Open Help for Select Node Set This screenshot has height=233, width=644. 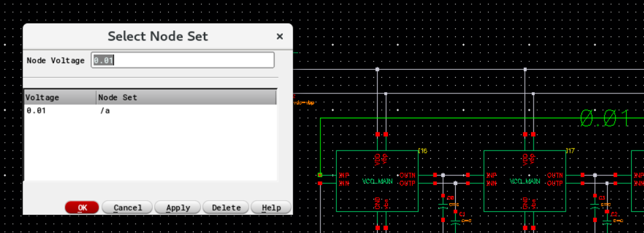pyautogui.click(x=271, y=208)
